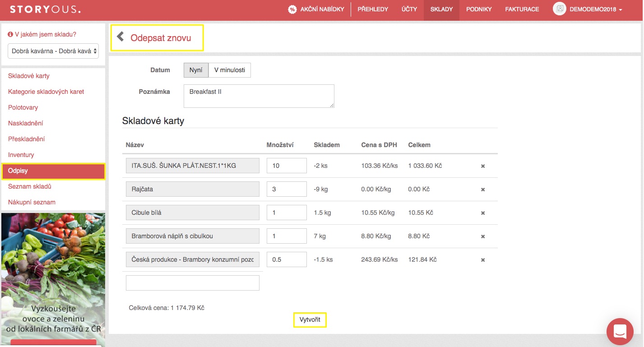Open Seznam skladů in sidebar

coord(30,186)
